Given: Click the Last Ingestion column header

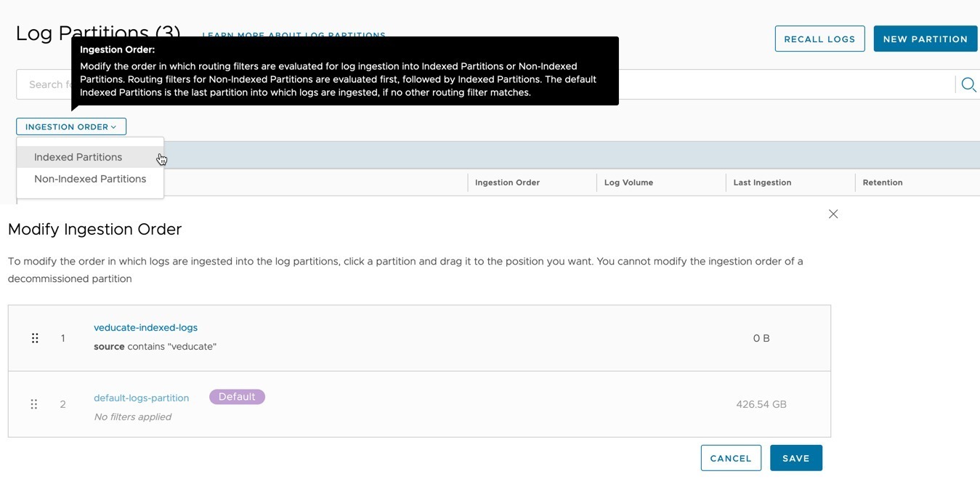Looking at the screenshot, I should (x=762, y=182).
